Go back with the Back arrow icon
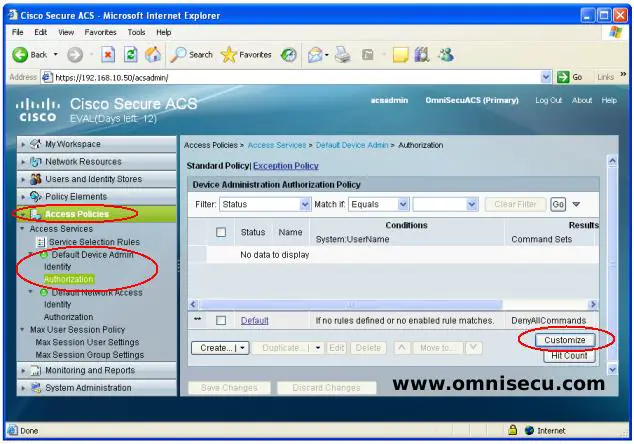The height and width of the screenshot is (444, 634). pos(20,55)
